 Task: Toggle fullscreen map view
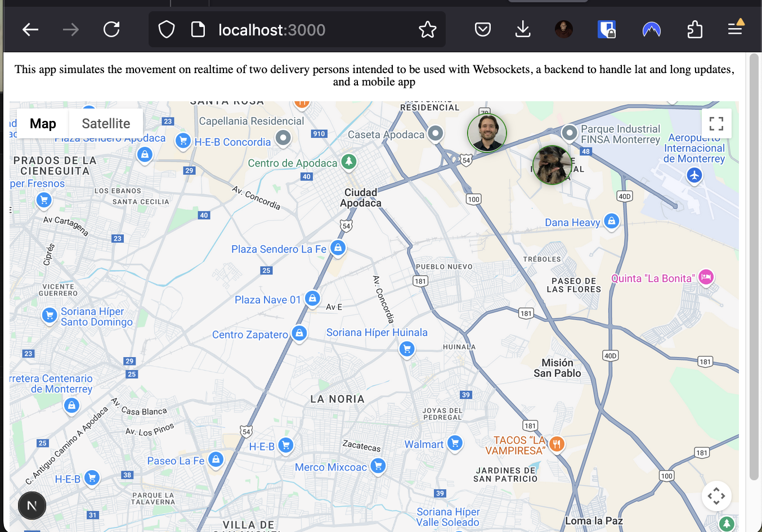pyautogui.click(x=716, y=123)
